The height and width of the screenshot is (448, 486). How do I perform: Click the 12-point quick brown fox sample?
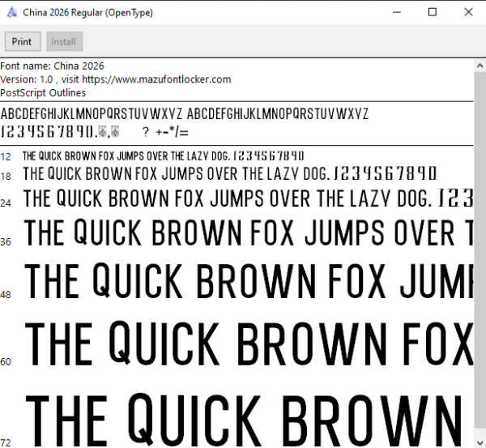pos(163,156)
